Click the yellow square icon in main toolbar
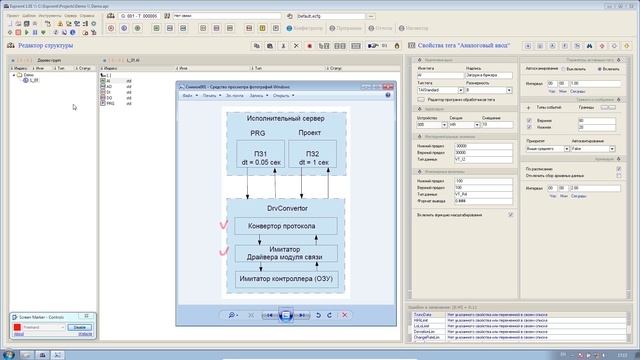The width and height of the screenshot is (640, 360). (262, 28)
